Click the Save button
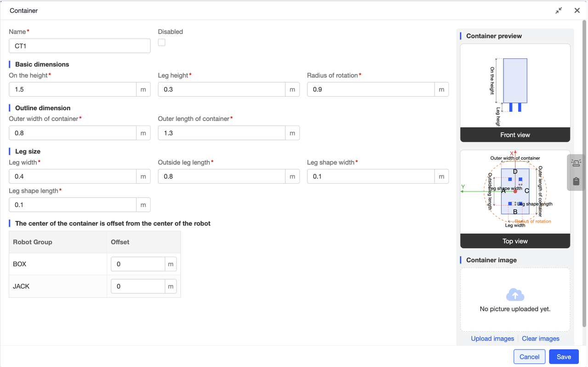The image size is (588, 367). point(564,356)
